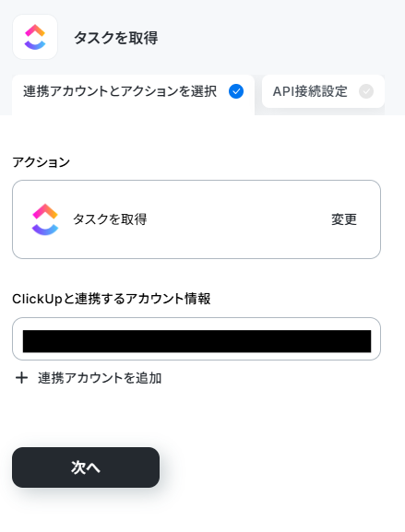Viewport: 405px width, 532px height.
Task: Click the ClickUpと連携するアカウント情報 label
Action: tap(112, 299)
